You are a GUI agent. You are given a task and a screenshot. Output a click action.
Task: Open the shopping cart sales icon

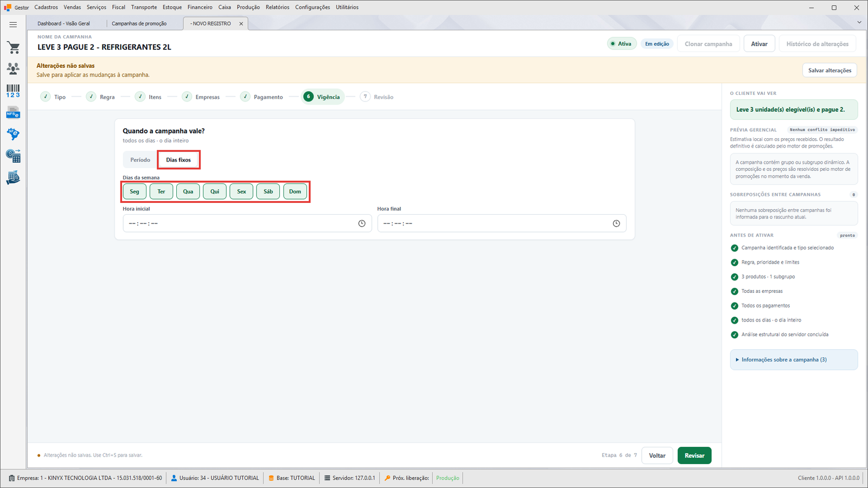(x=13, y=48)
